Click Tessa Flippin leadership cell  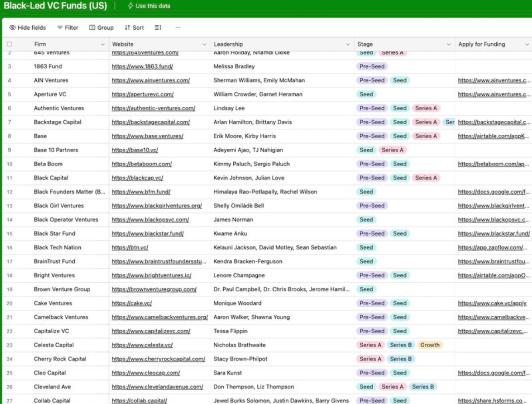[x=282, y=331]
